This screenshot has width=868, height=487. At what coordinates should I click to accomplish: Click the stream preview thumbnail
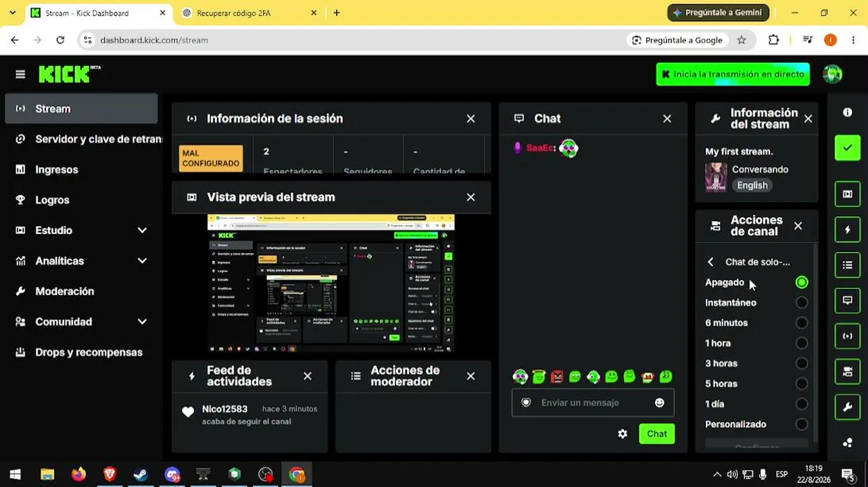[x=331, y=283]
